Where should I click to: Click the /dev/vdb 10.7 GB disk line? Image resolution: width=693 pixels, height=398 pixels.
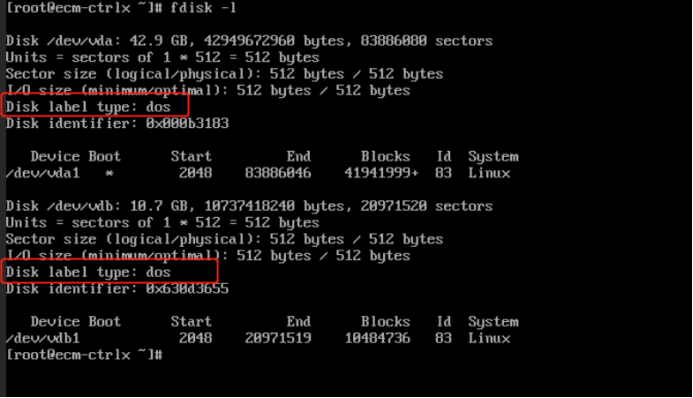coord(249,206)
